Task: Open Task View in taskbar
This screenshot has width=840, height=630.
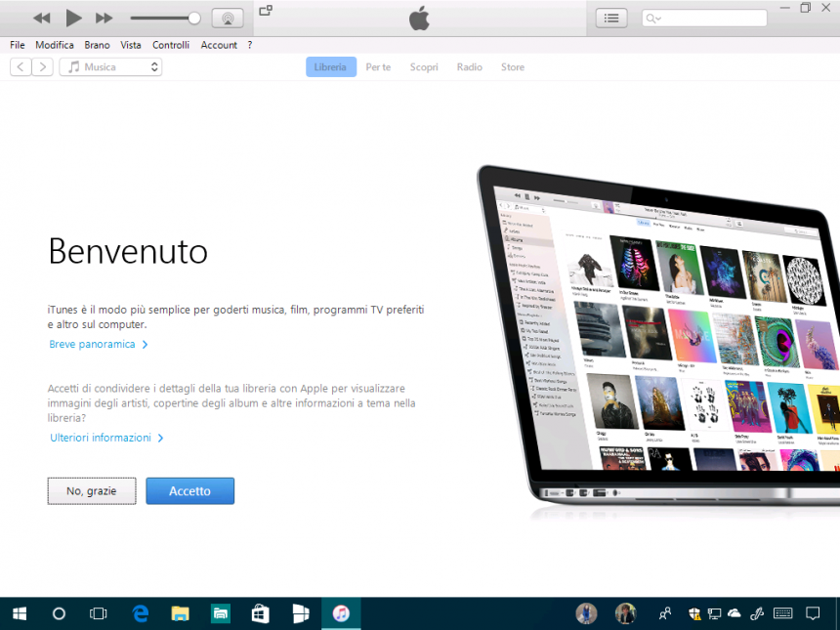Action: coord(98,613)
